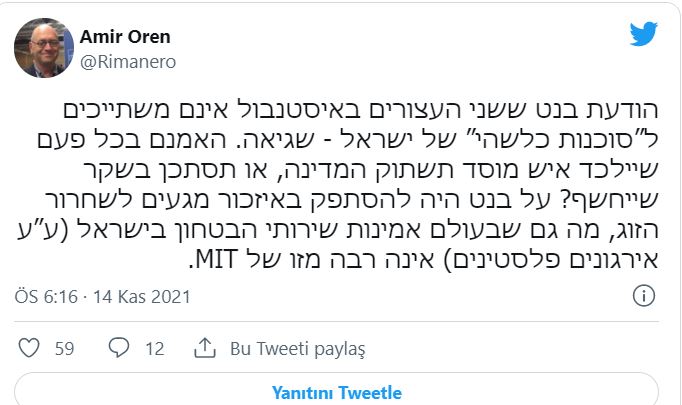Open the Amir Oren profile name link

click(125, 37)
